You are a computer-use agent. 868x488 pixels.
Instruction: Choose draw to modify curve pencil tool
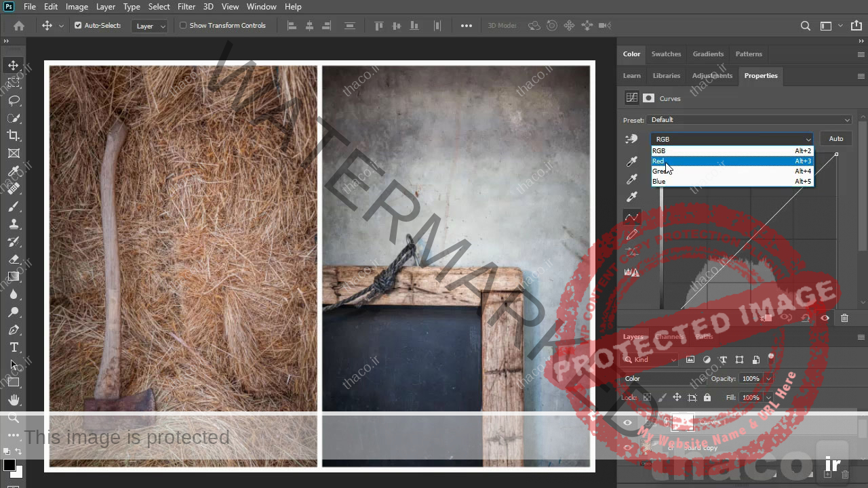coord(631,235)
